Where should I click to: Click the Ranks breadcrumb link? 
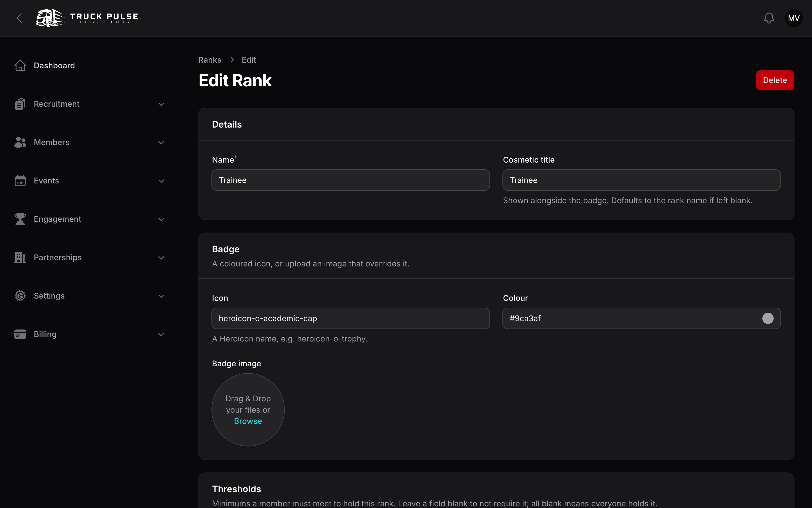point(210,60)
